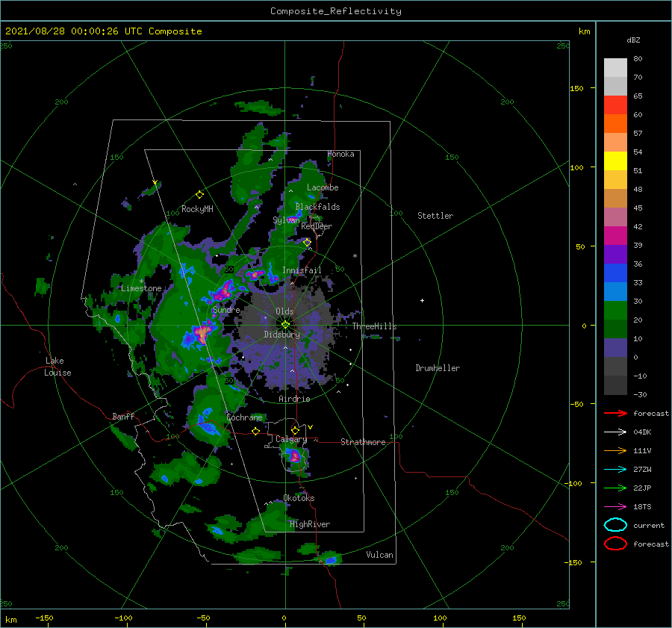672x628 pixels.
Task: Click yellow diamond marker above Calgary label
Action: point(295,430)
